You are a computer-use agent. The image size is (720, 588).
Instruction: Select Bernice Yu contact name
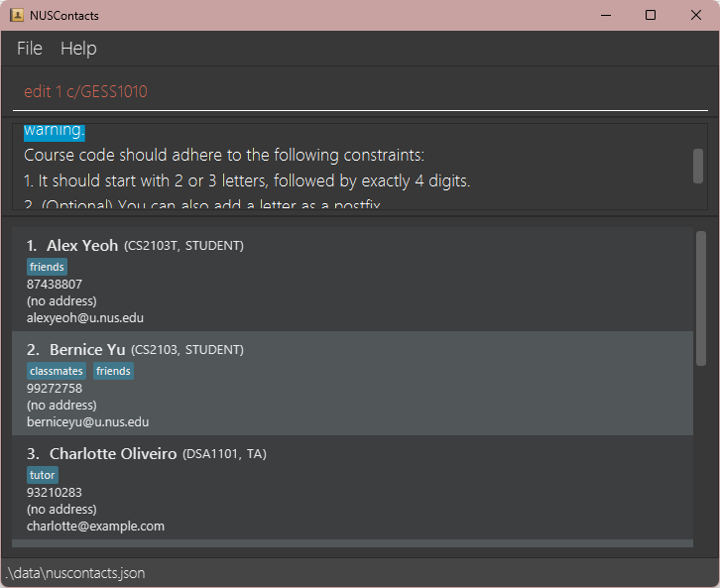pos(87,350)
